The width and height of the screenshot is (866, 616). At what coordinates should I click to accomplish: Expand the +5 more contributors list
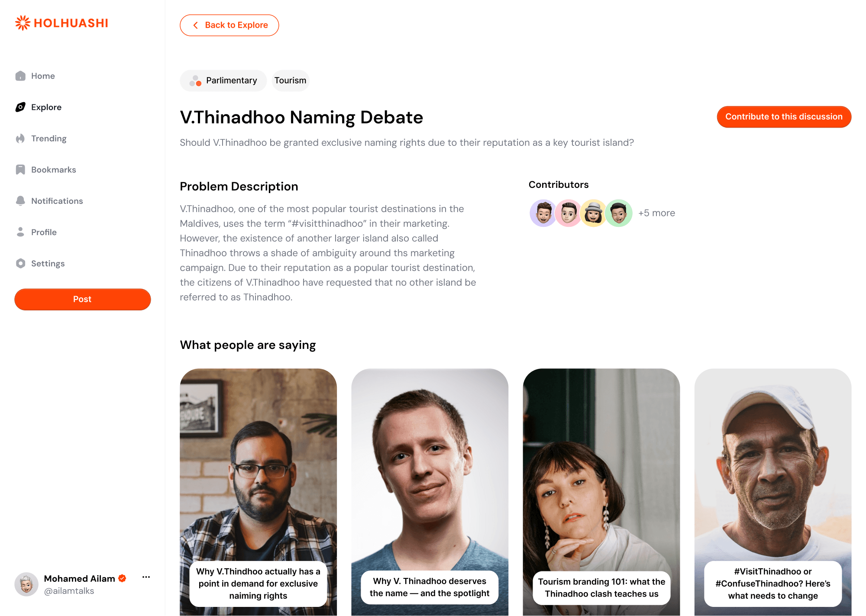656,213
